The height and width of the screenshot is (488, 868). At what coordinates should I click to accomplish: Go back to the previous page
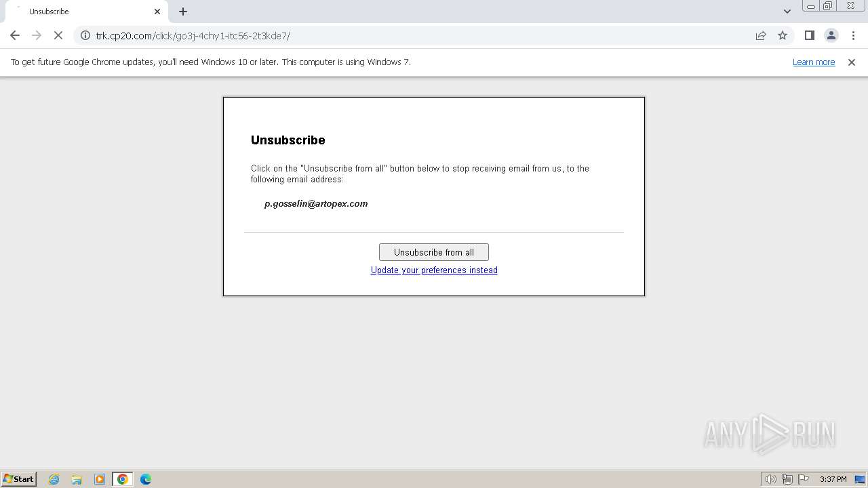[15, 35]
